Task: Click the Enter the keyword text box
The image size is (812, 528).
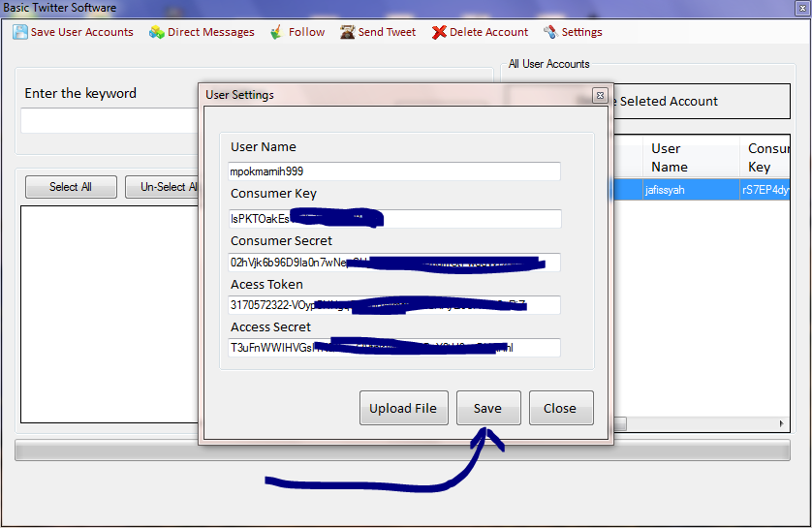Action: tap(109, 120)
